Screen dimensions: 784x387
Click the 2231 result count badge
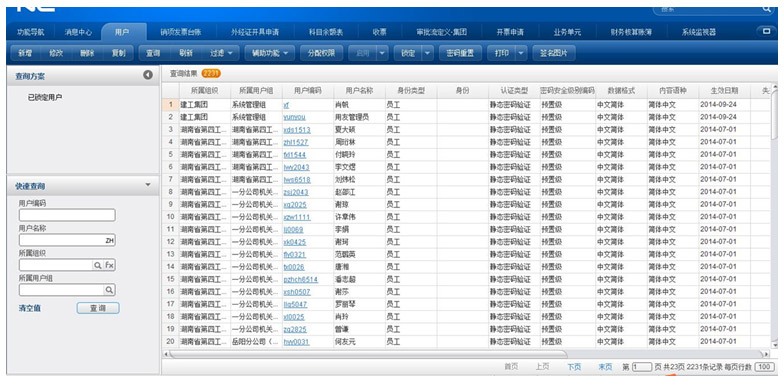[211, 74]
